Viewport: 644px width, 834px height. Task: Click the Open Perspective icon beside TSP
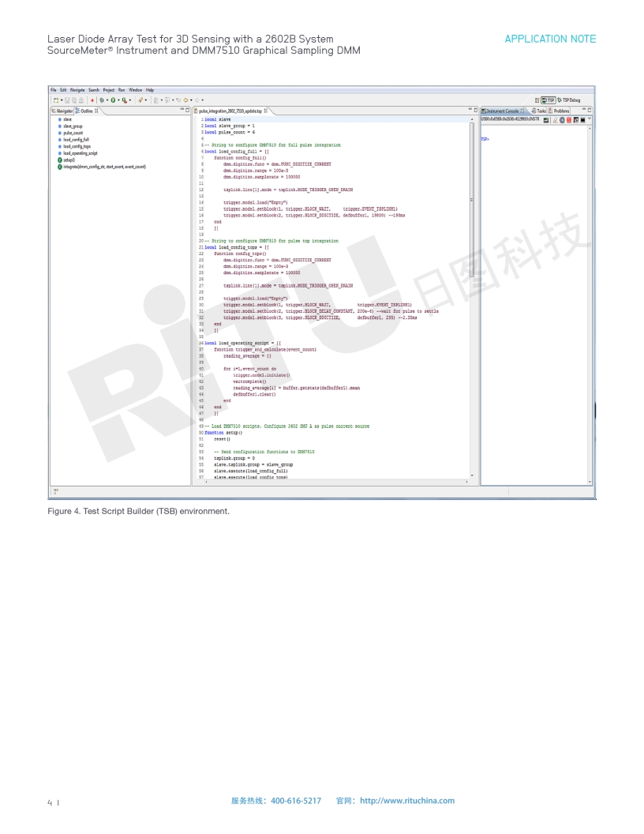click(537, 100)
